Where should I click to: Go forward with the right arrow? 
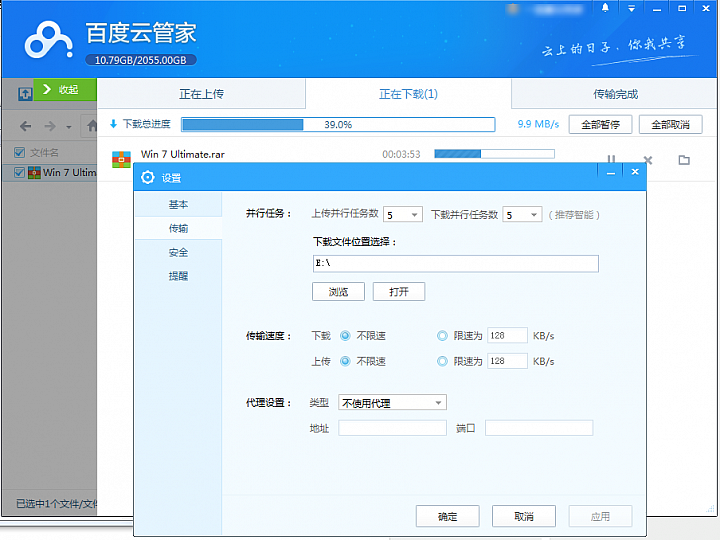pyautogui.click(x=50, y=125)
